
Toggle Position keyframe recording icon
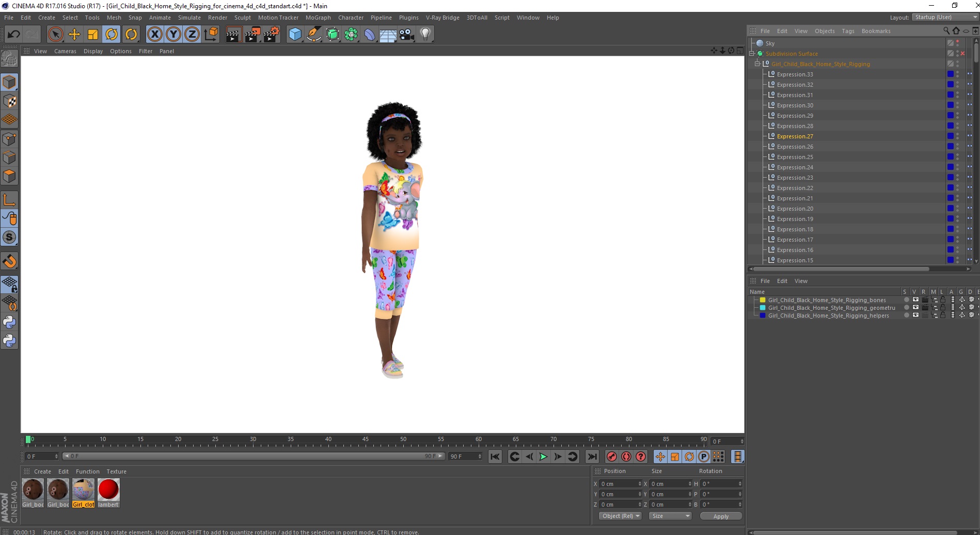[660, 457]
